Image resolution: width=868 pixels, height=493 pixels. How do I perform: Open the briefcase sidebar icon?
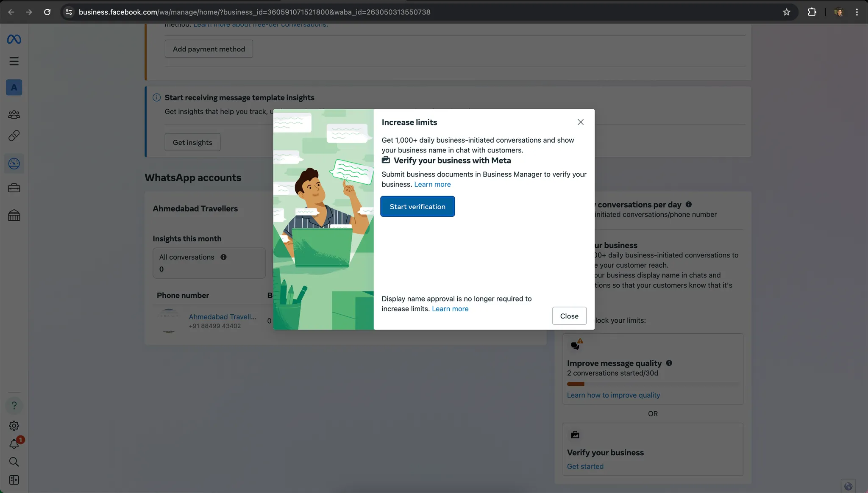[x=14, y=188]
